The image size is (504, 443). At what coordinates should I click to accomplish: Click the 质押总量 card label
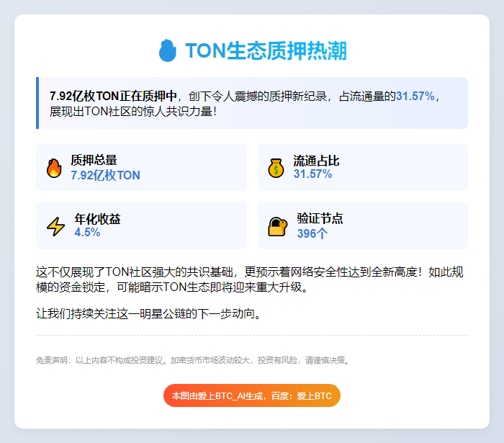tap(94, 160)
